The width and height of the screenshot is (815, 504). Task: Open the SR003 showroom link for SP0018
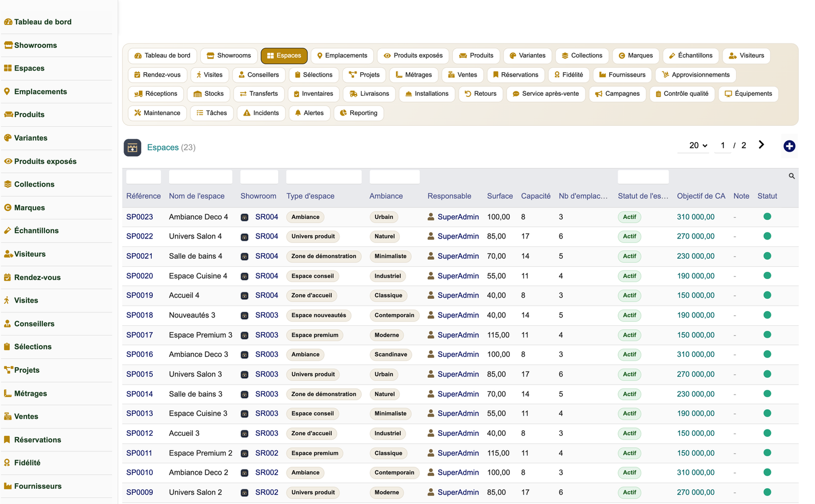point(267,315)
